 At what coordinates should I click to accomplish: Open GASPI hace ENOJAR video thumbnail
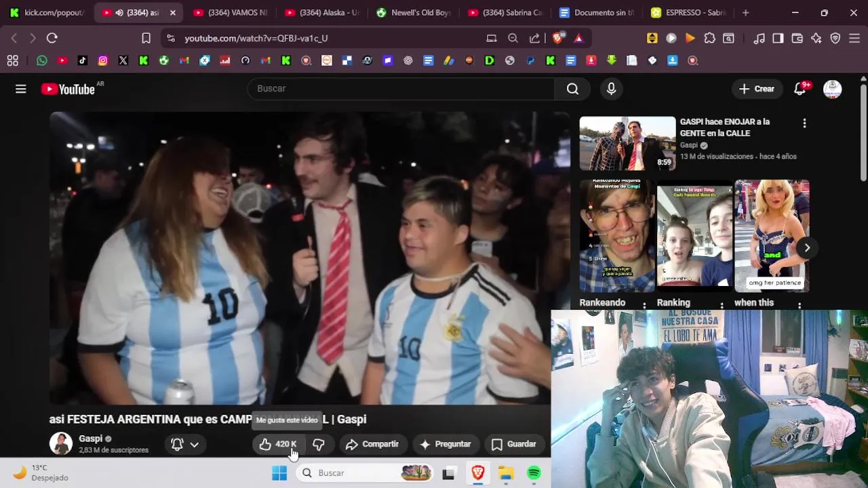pos(627,144)
